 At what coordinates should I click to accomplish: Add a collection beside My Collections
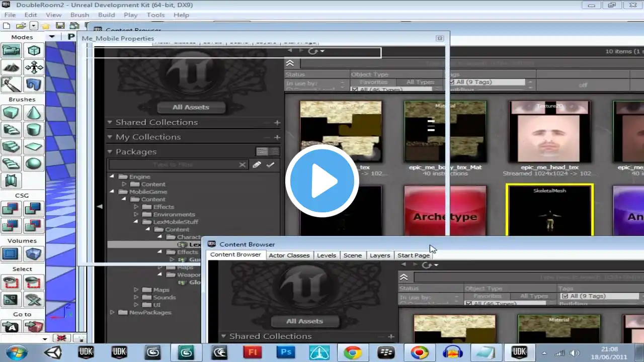(x=277, y=137)
